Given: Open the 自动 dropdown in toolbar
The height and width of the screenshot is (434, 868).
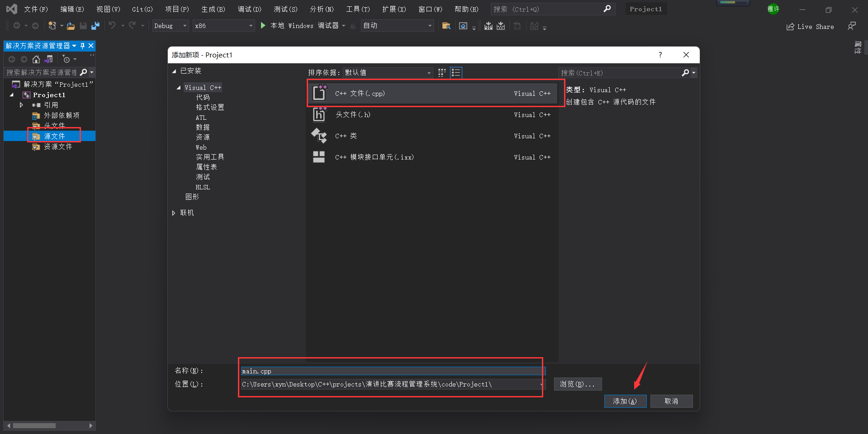Looking at the screenshot, I should [397, 26].
